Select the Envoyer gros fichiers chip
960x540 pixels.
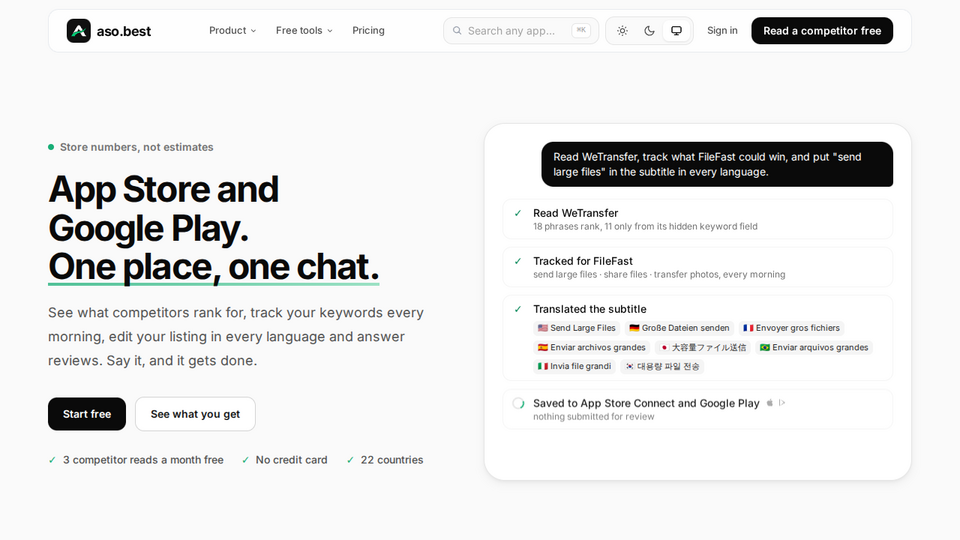click(792, 328)
